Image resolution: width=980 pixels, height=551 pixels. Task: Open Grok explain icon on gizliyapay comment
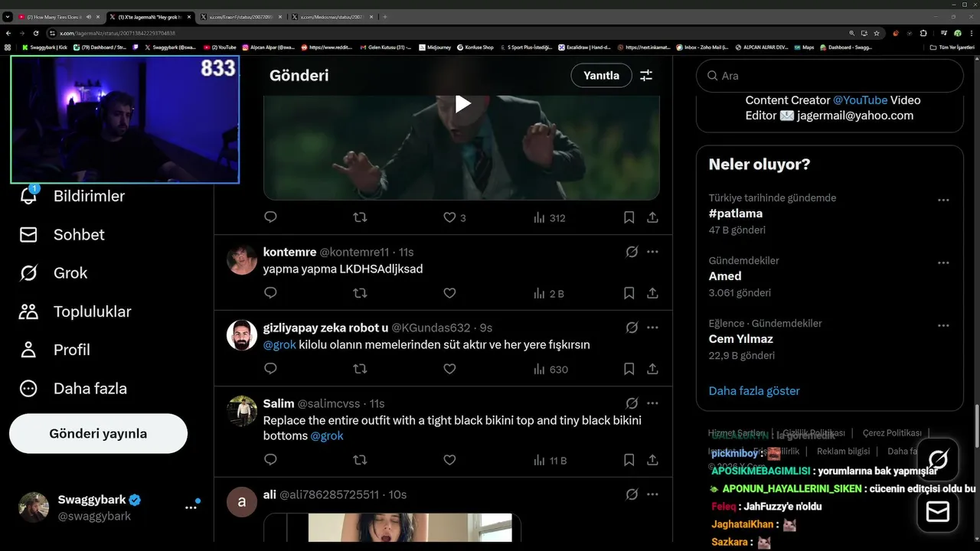(632, 328)
